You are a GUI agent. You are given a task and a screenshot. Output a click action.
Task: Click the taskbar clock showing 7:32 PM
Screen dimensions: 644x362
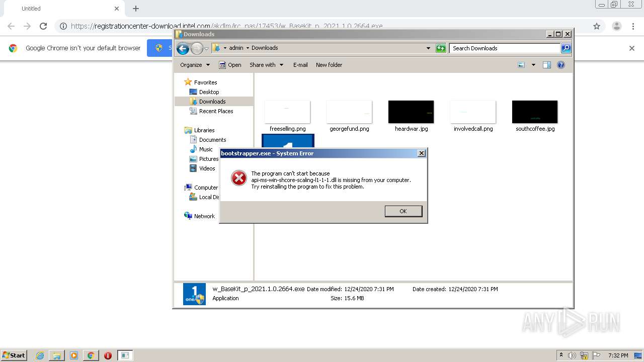pos(618,355)
